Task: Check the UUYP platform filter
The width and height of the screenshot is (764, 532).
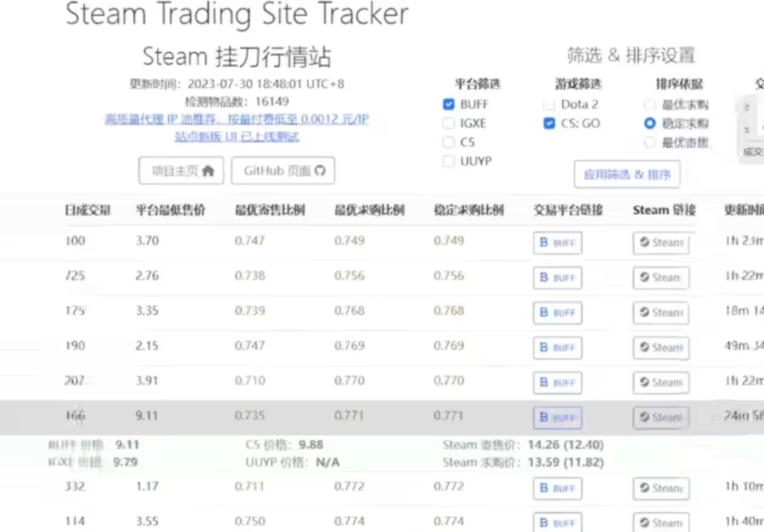Action: click(448, 161)
